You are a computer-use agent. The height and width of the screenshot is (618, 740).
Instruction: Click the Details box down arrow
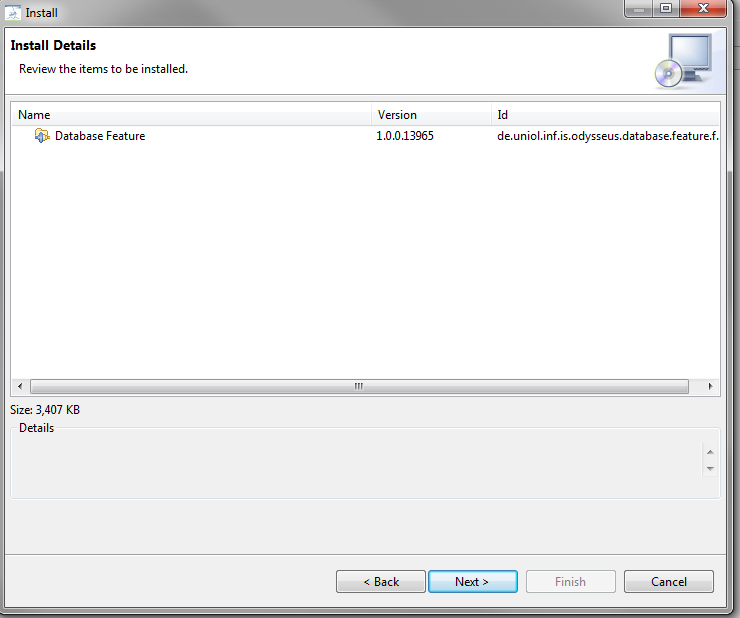(710, 469)
